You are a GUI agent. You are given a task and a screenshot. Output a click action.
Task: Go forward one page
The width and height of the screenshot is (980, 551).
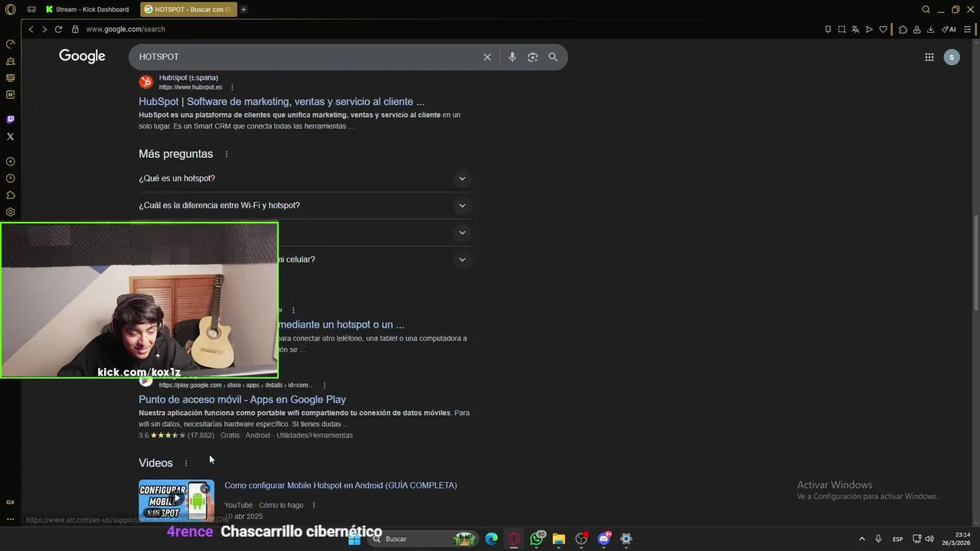44,29
